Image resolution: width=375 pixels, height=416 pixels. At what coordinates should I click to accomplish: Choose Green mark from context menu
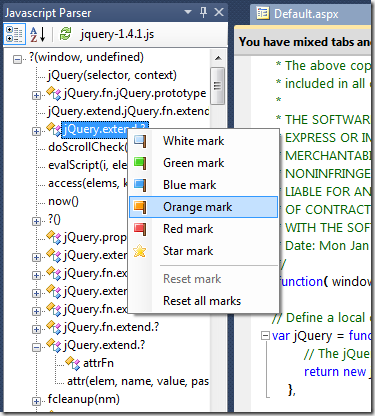click(x=203, y=163)
